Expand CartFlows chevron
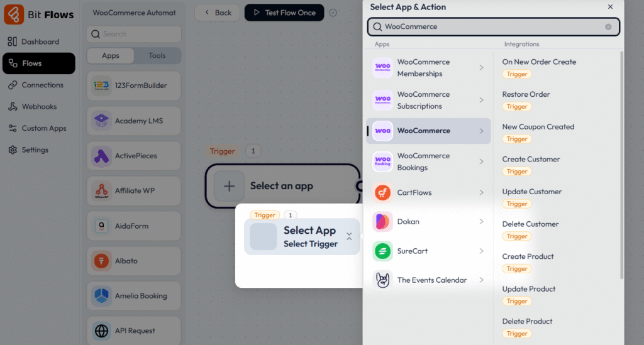Image resolution: width=644 pixels, height=345 pixels. click(x=481, y=192)
